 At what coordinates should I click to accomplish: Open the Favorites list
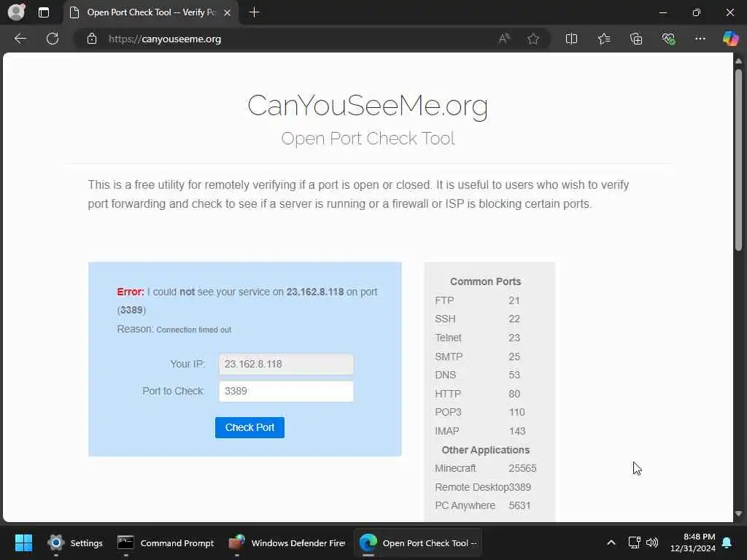(x=604, y=39)
